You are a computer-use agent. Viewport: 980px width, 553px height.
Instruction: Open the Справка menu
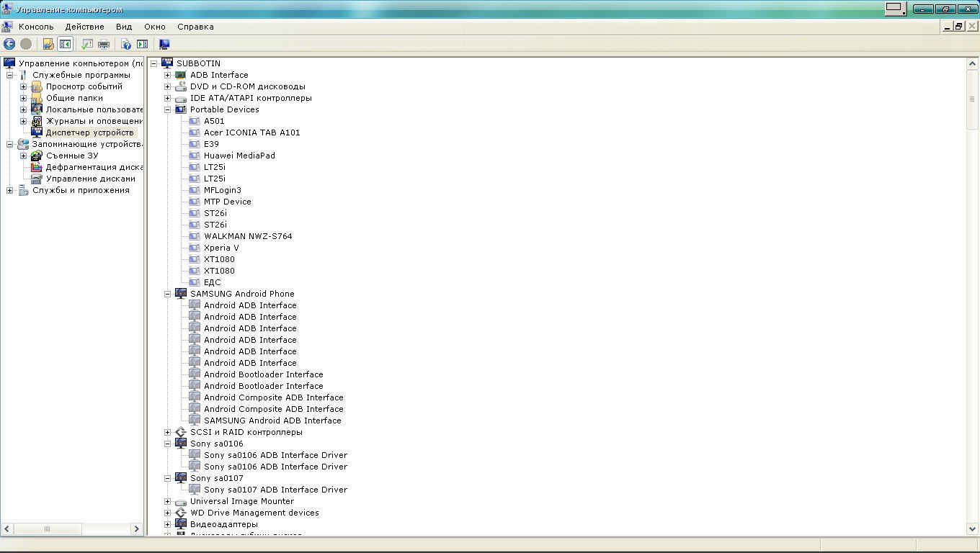(195, 27)
